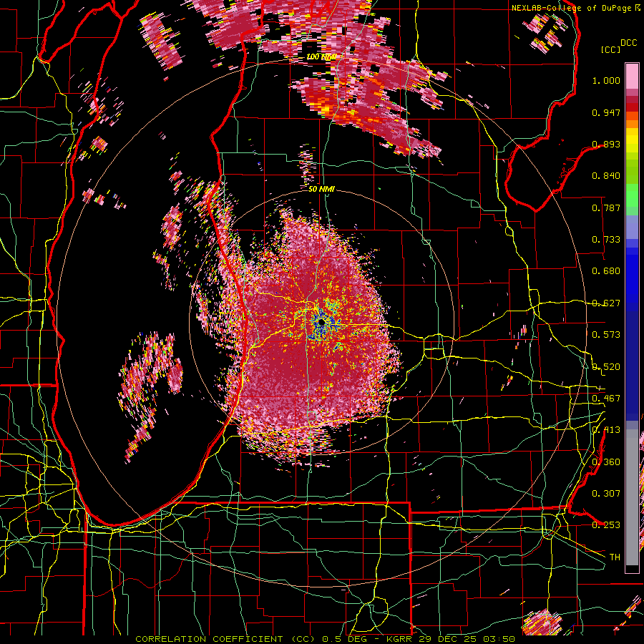This screenshot has height=644, width=644.
Task: Click the 1.000 scale value
Action: click(x=606, y=80)
